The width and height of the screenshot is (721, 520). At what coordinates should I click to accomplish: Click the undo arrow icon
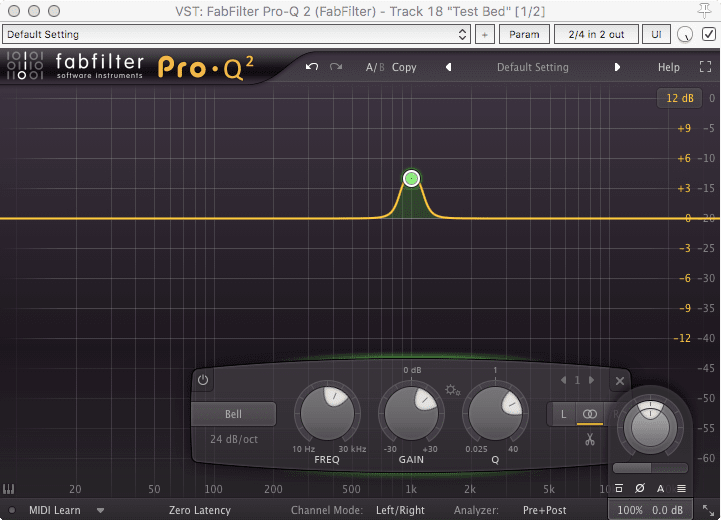[312, 67]
